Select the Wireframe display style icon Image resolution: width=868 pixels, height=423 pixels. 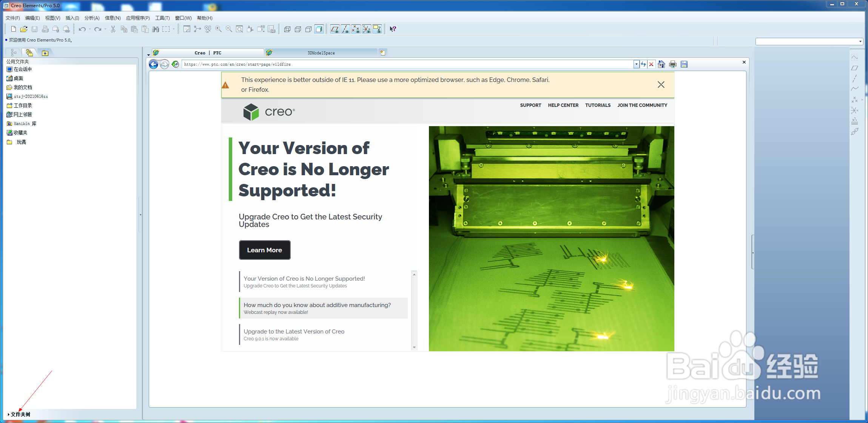(x=287, y=29)
